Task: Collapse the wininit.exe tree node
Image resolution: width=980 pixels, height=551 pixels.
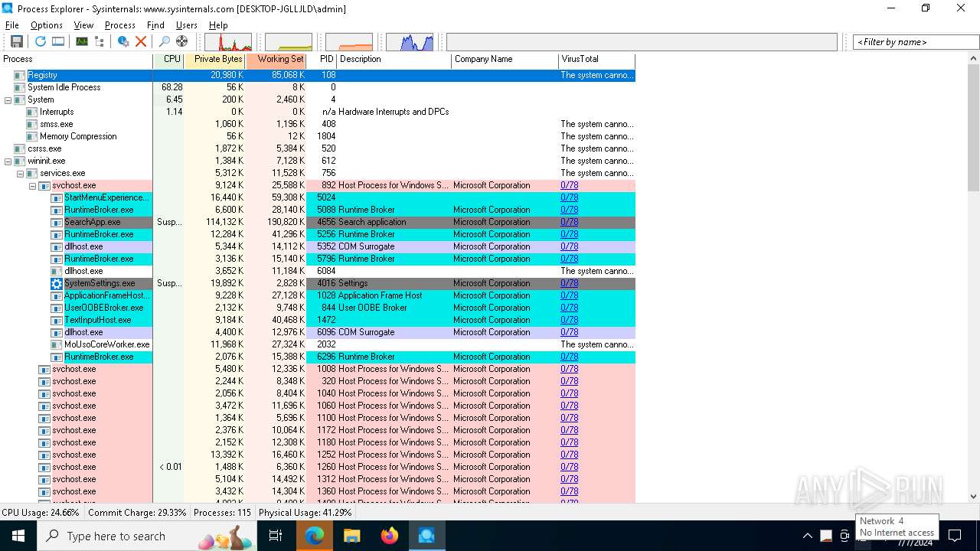Action: pyautogui.click(x=8, y=161)
